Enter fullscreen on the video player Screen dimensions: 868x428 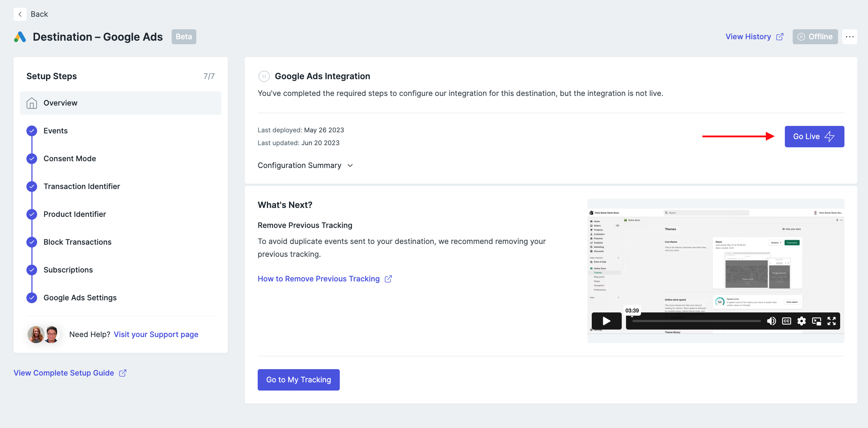pos(832,321)
